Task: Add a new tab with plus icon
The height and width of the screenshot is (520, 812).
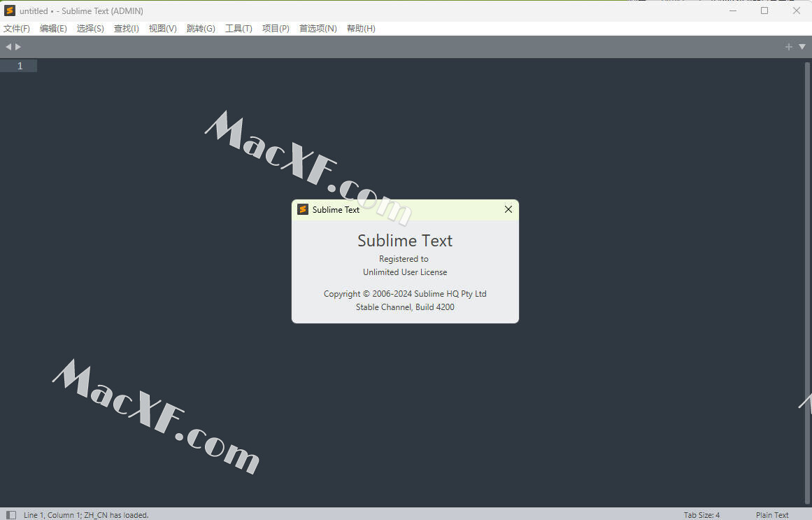Action: click(x=789, y=47)
